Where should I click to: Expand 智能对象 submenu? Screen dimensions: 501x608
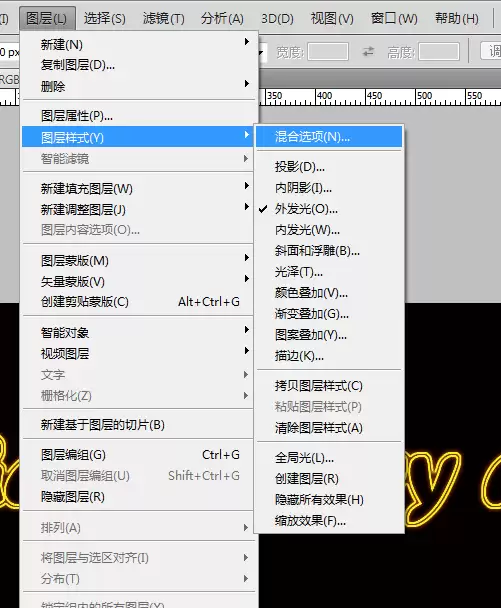[x=138, y=332]
